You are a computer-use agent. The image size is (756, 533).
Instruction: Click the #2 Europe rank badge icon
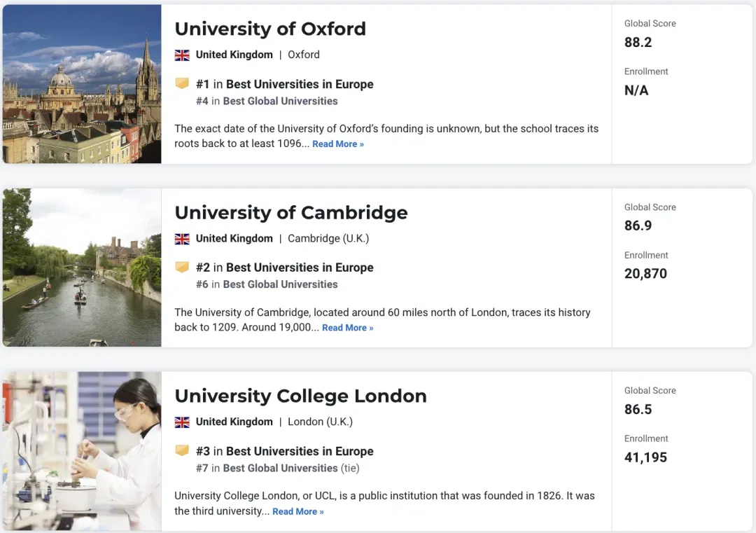point(182,268)
